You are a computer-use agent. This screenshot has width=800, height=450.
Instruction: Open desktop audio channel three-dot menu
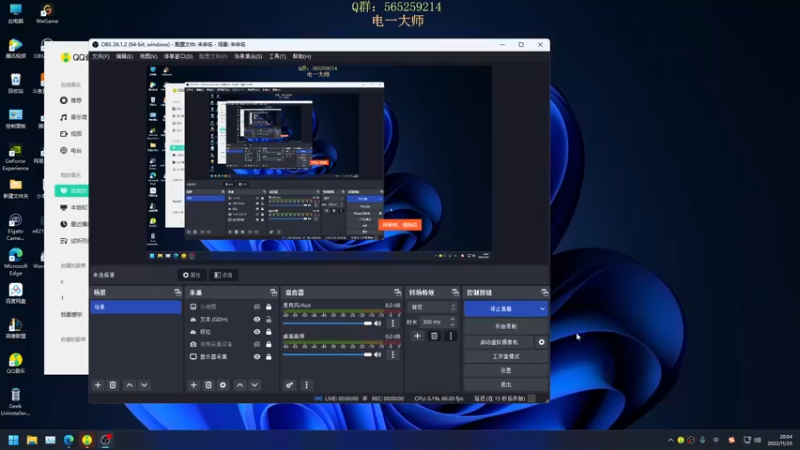[393, 355]
